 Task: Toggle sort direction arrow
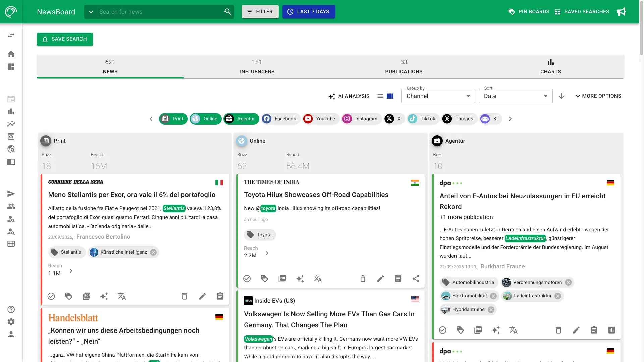pos(562,96)
